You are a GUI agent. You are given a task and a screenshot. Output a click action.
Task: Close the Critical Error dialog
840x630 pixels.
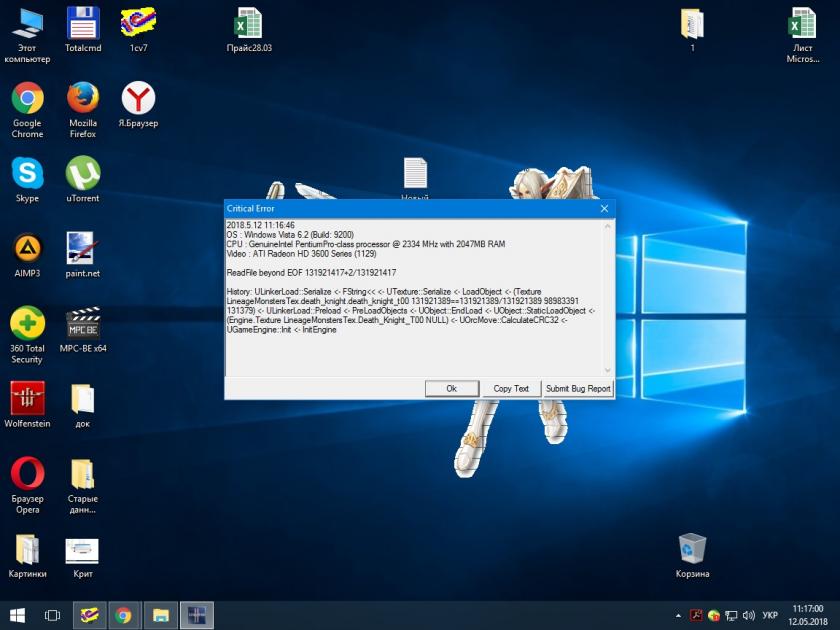click(604, 208)
